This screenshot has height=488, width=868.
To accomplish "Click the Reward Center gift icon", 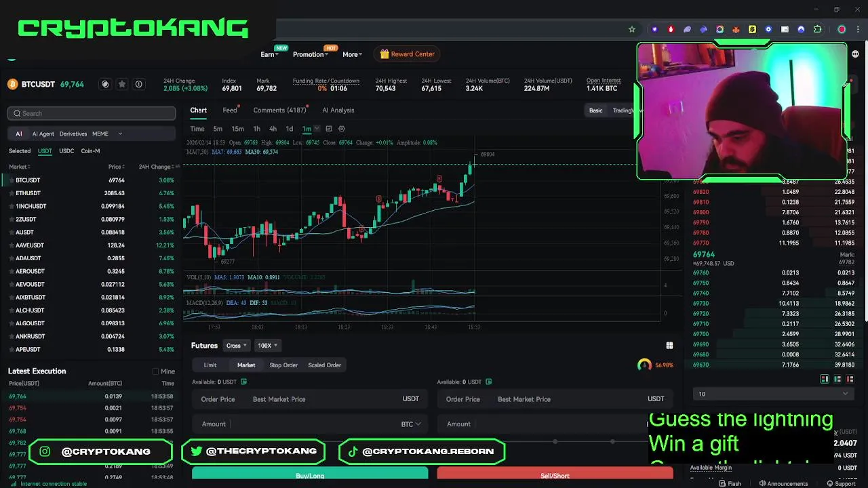I will pyautogui.click(x=384, y=54).
